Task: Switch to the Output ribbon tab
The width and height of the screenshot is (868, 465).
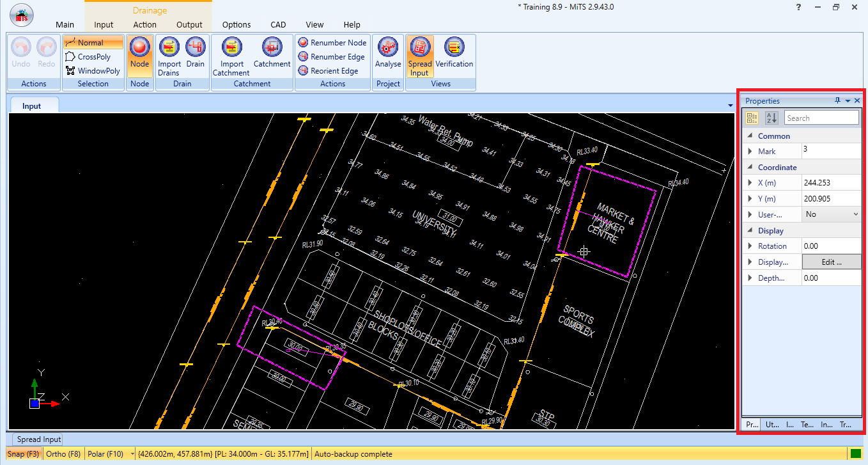Action: coord(189,25)
